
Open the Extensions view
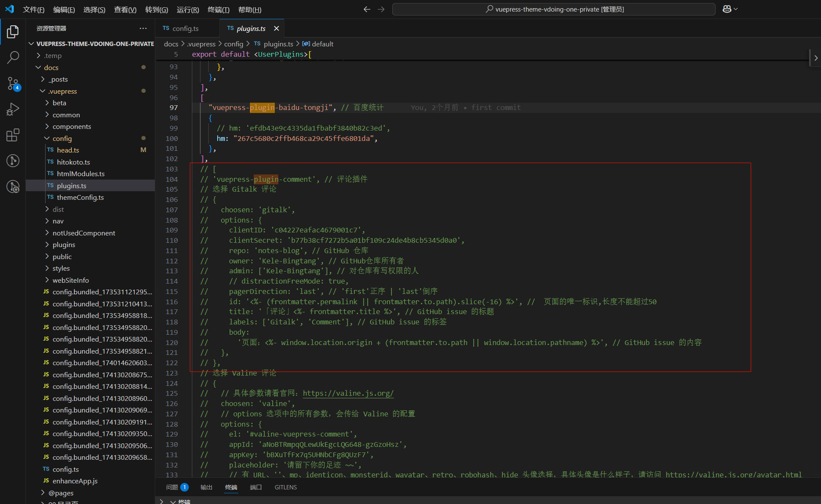13,135
